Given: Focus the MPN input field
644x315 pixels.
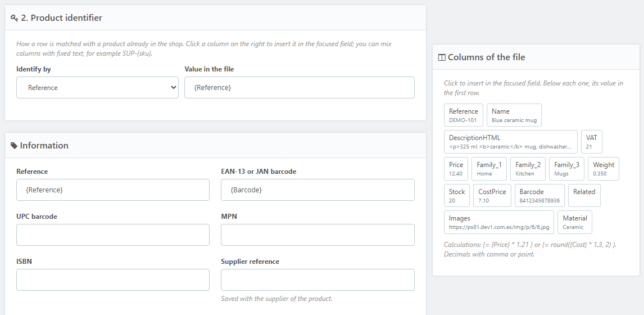Looking at the screenshot, I should 318,235.
